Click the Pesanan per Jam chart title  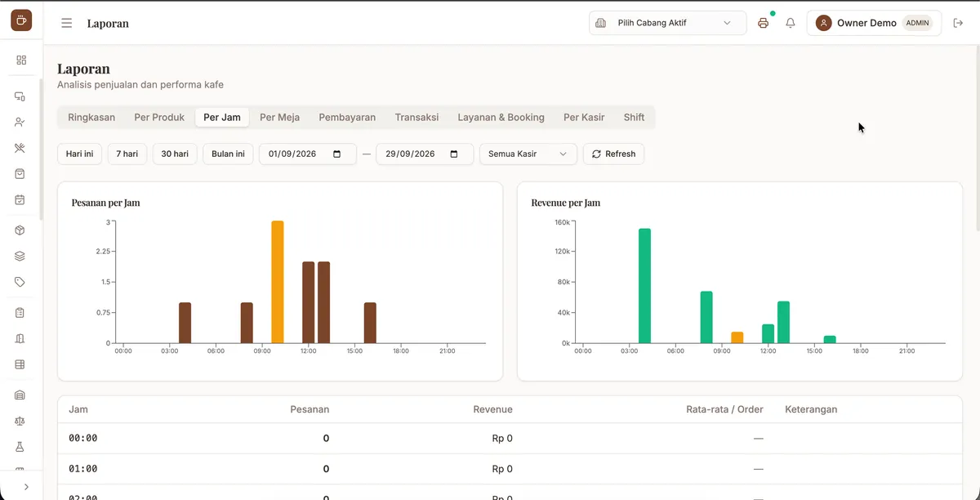point(105,203)
